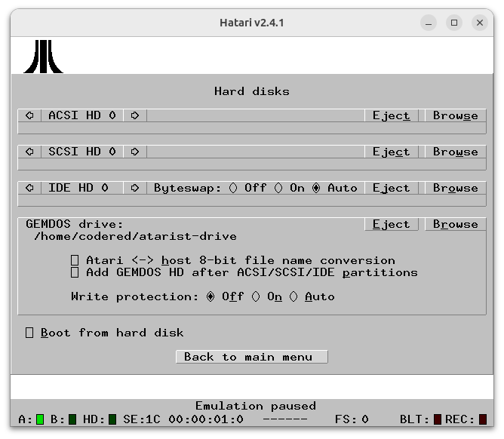Click the ACSI HD 0 drive label
504x439 pixels.
click(82, 115)
